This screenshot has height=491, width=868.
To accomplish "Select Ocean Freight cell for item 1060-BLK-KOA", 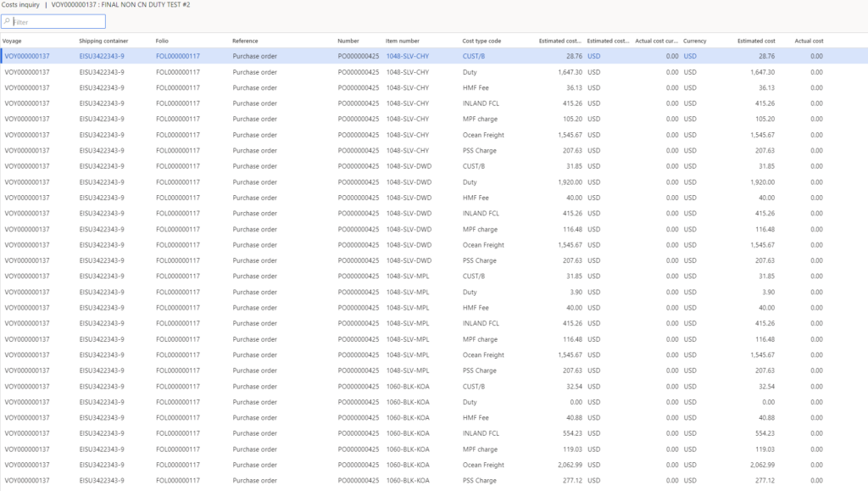I will pyautogui.click(x=483, y=465).
